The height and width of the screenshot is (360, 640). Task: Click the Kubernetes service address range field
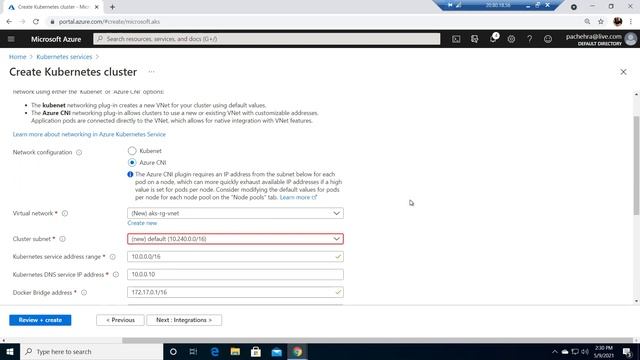(235, 257)
